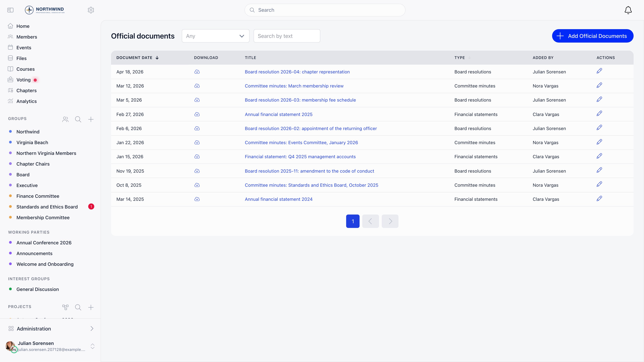This screenshot has height=362, width=644.
Task: Open General Discussion interest group
Action: point(38,289)
